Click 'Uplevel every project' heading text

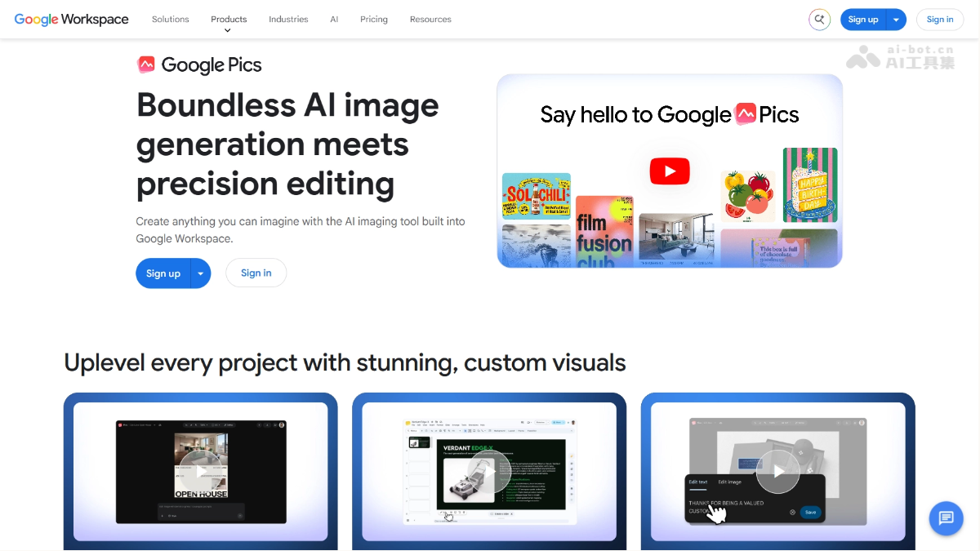[x=345, y=362]
